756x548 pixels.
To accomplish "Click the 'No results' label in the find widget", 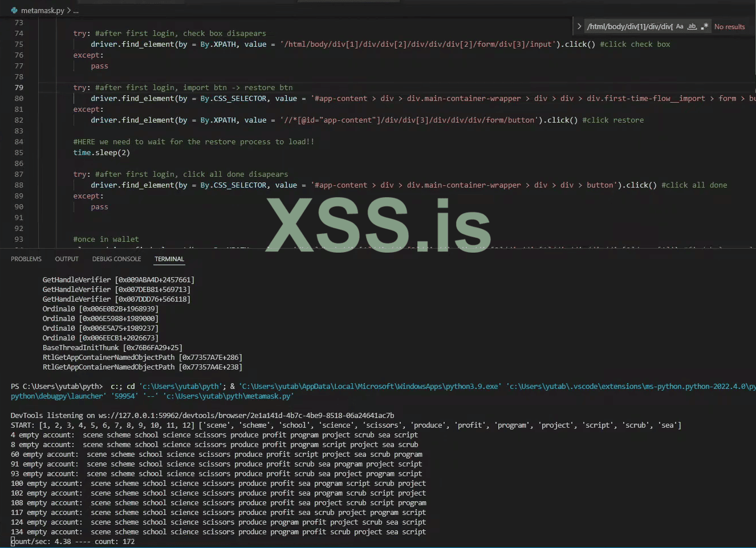I will point(729,26).
